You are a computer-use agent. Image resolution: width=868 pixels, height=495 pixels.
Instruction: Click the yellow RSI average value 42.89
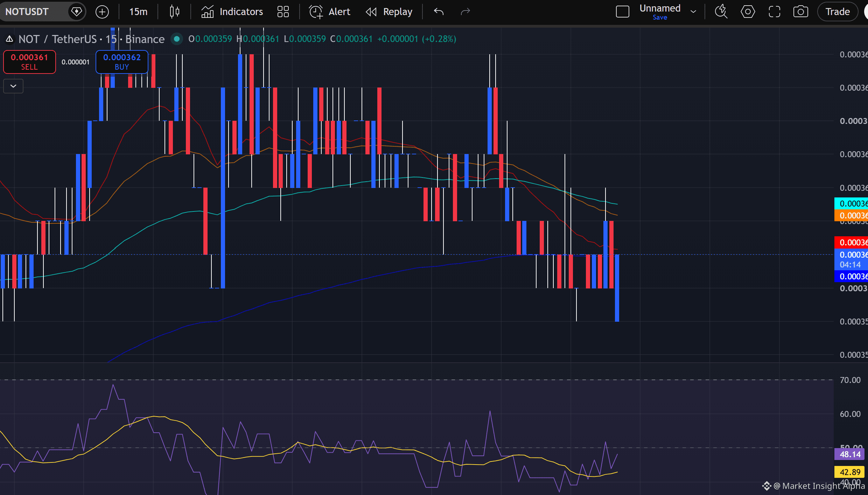(850, 472)
